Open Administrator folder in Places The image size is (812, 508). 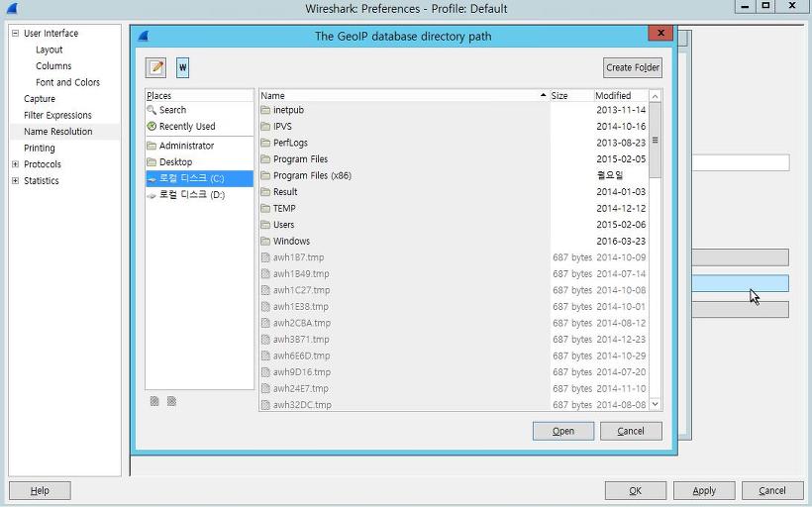199,146
